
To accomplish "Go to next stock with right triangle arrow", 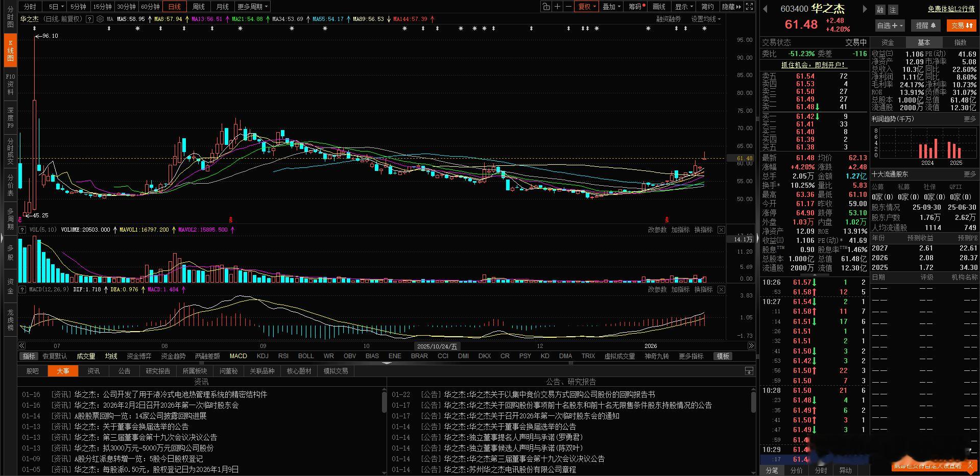I will click(865, 9).
